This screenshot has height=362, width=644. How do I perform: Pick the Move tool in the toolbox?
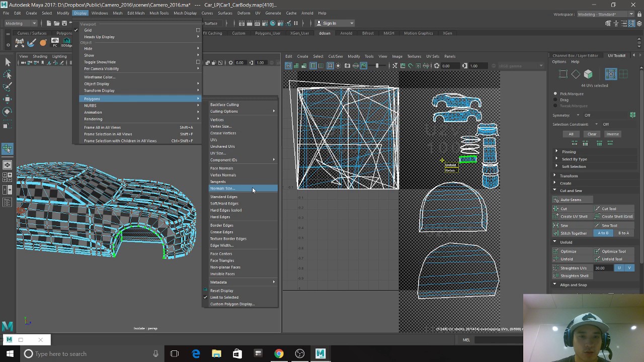point(8,100)
